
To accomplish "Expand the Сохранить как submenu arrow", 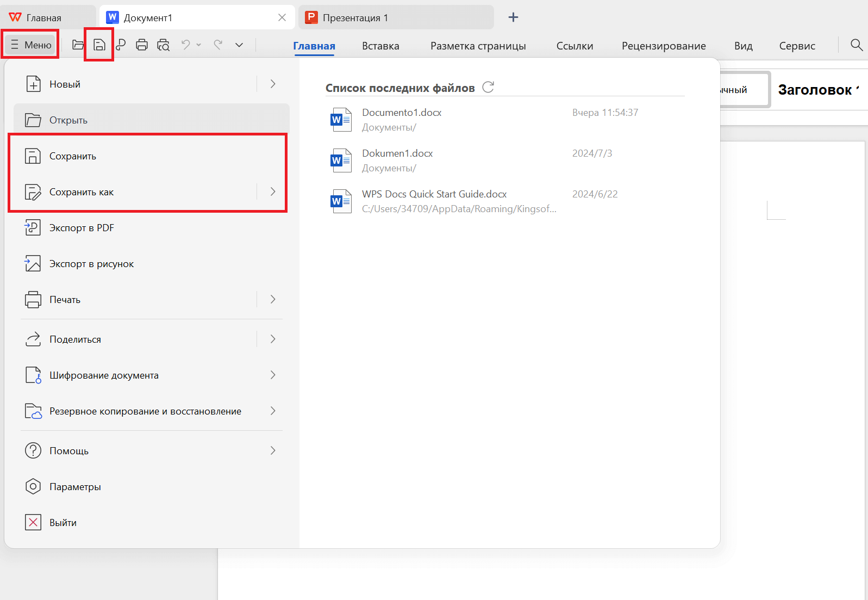I will tap(273, 191).
